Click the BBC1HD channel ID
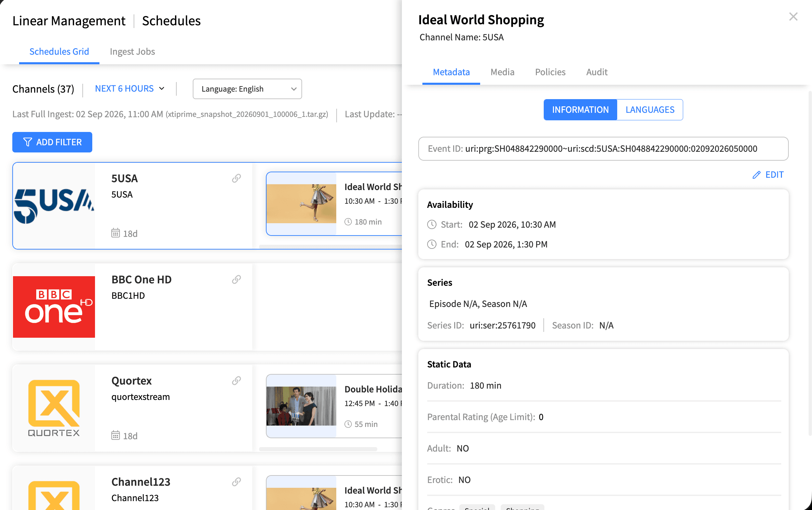 click(128, 295)
